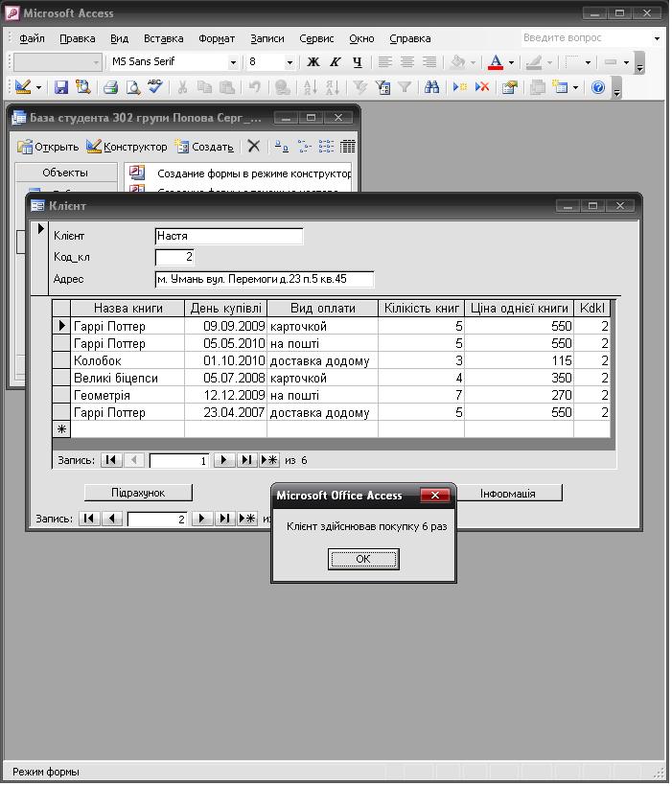This screenshot has width=672, height=786.
Task: Click the Database Window icon
Action: (538, 88)
